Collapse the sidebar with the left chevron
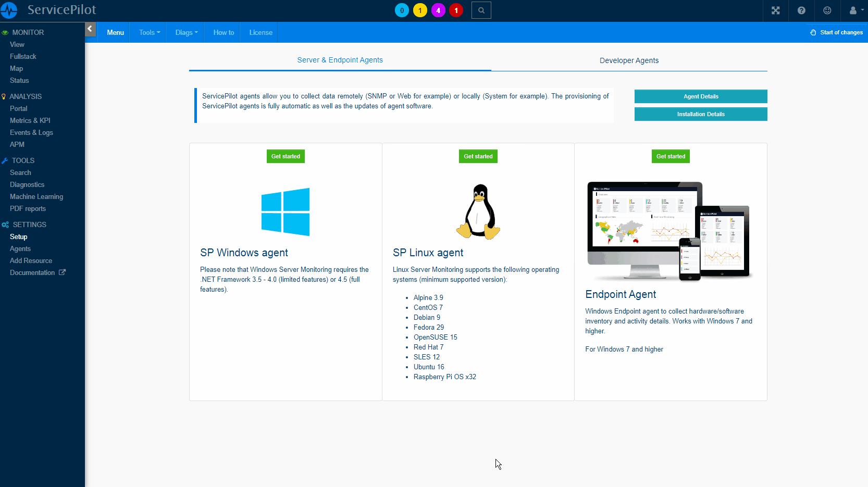Image resolution: width=868 pixels, height=487 pixels. click(x=90, y=29)
